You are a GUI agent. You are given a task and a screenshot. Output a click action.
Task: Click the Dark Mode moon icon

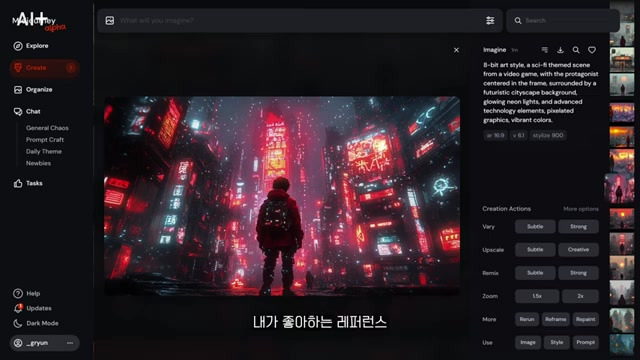click(18, 323)
